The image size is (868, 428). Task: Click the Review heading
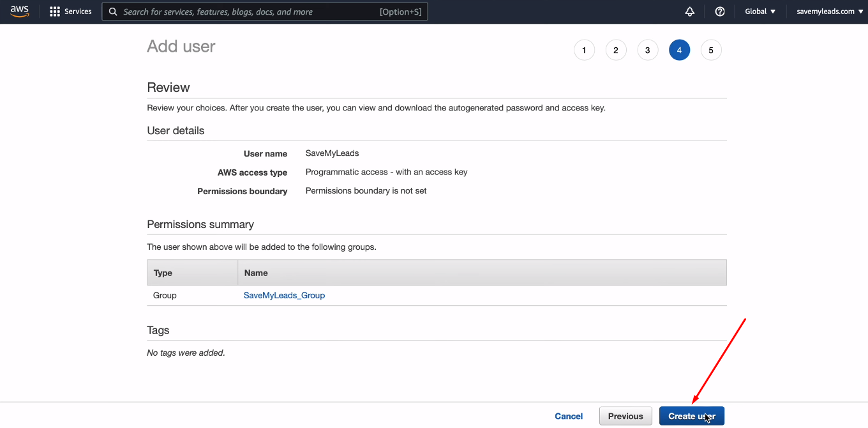pos(168,88)
